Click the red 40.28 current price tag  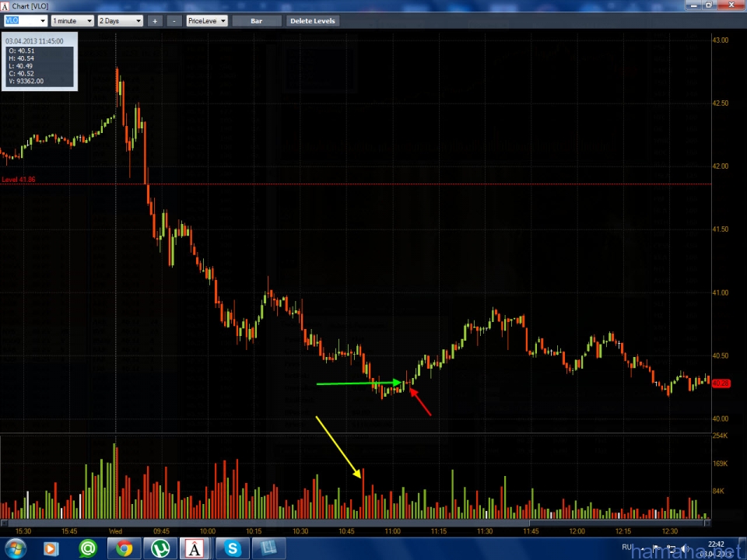pyautogui.click(x=721, y=383)
